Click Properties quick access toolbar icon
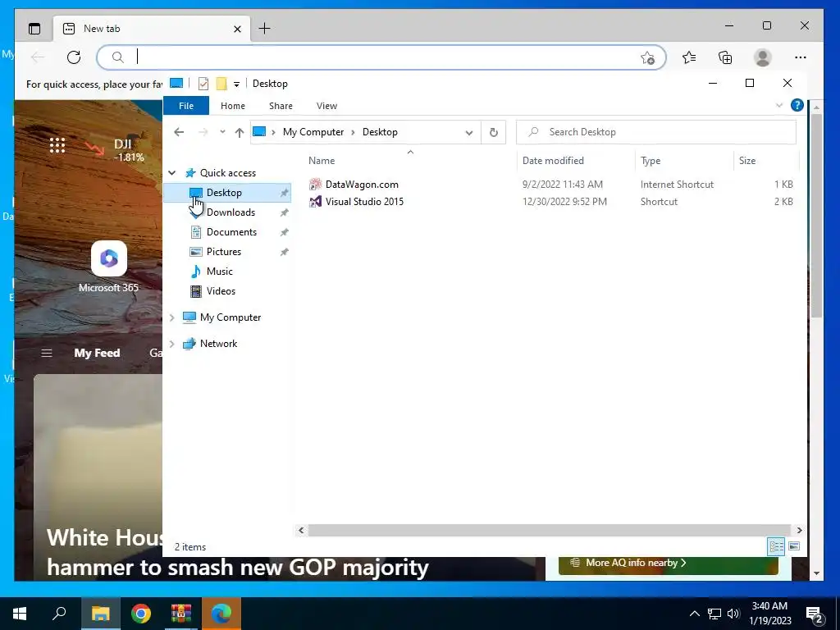840x630 pixels. click(x=203, y=84)
